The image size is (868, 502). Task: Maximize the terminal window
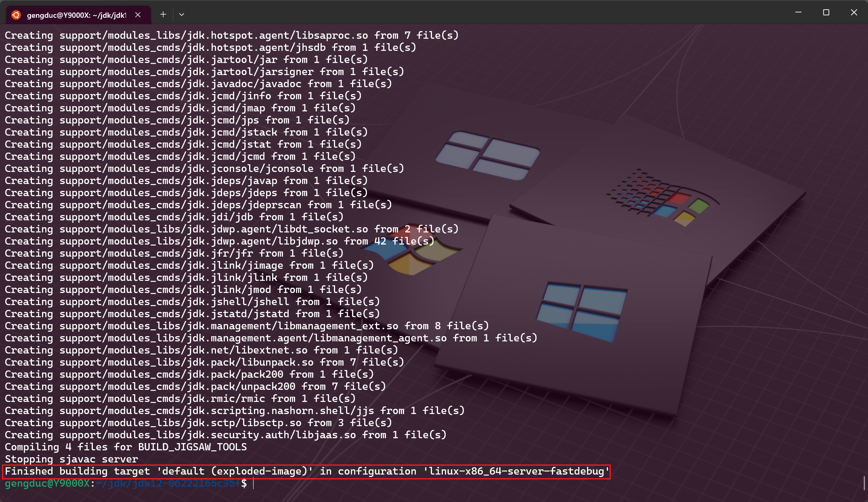[x=826, y=13]
